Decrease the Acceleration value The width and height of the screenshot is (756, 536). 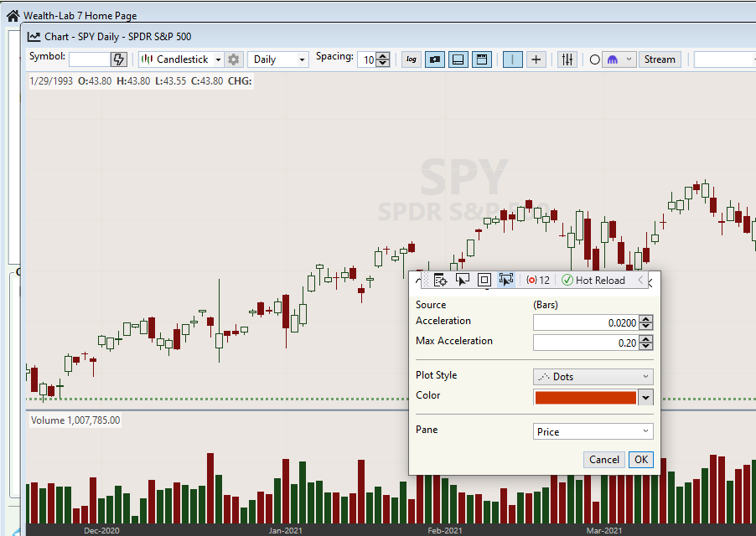pos(646,327)
